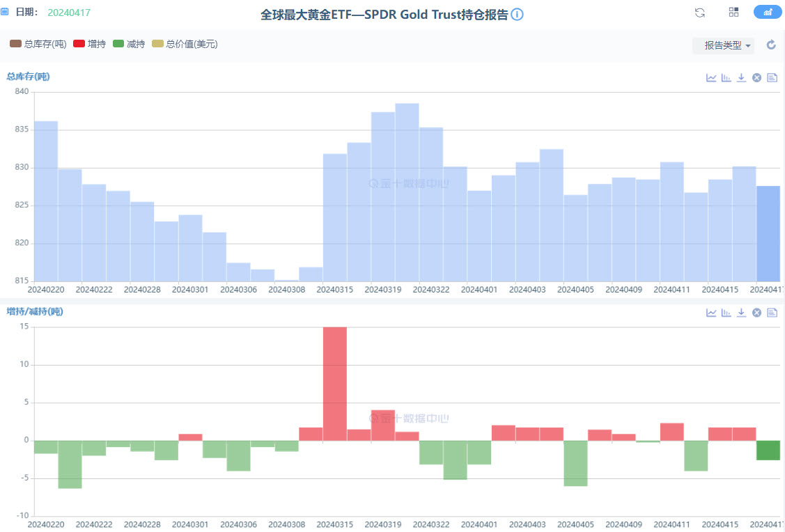This screenshot has width=785, height=532.
Task: Download the 增持/减持(吨) chart as an image
Action: click(741, 313)
